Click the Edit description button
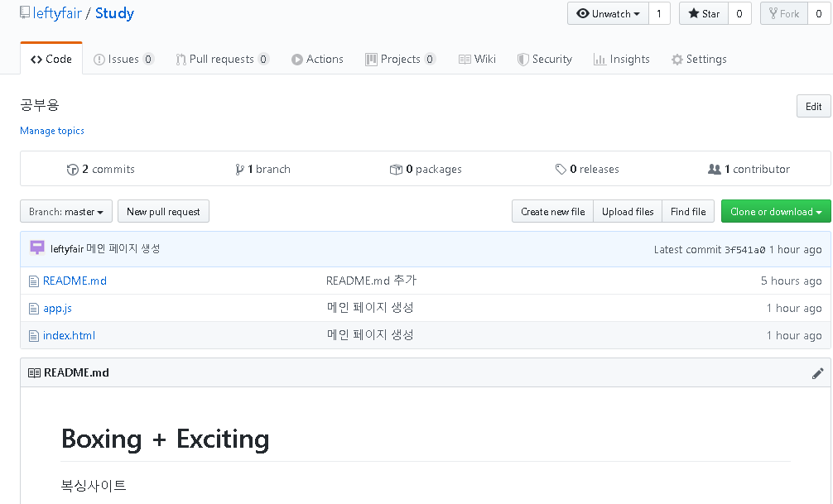The height and width of the screenshot is (504, 833). pyautogui.click(x=813, y=106)
